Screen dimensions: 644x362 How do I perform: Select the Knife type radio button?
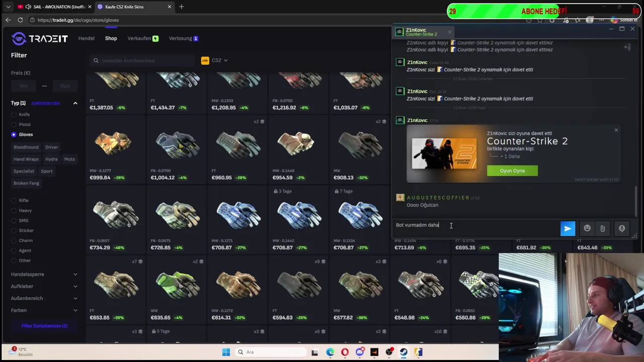pyautogui.click(x=14, y=115)
